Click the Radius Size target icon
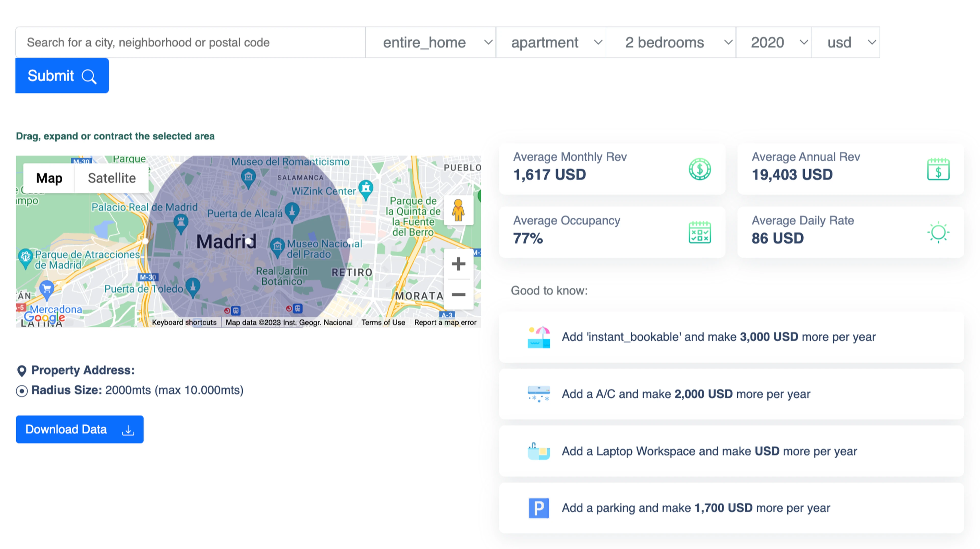The height and width of the screenshot is (549, 980). pyautogui.click(x=22, y=391)
